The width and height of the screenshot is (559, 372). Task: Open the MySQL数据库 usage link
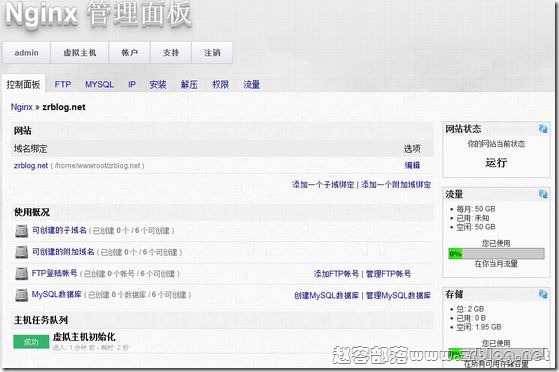point(57,295)
